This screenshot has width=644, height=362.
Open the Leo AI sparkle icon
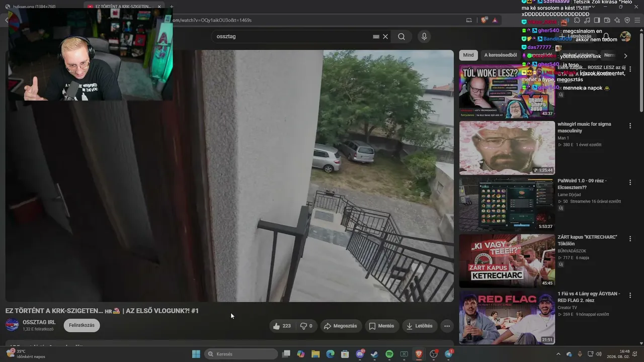(x=617, y=20)
